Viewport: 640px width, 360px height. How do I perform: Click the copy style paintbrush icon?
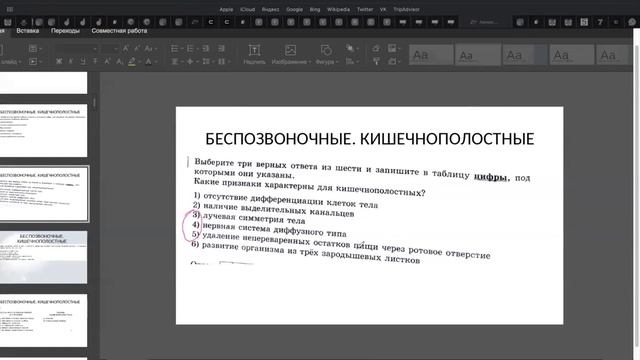click(x=376, y=61)
